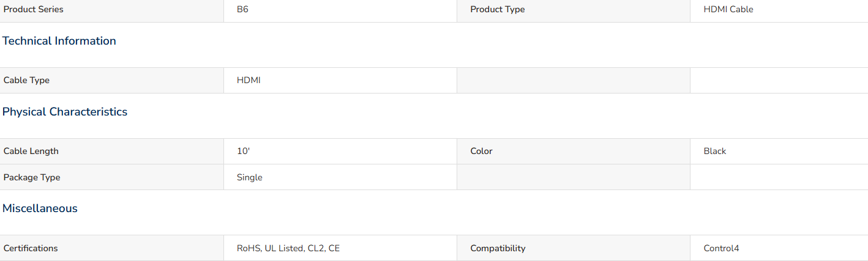
Task: Select the B6 product series value
Action: coord(242,10)
